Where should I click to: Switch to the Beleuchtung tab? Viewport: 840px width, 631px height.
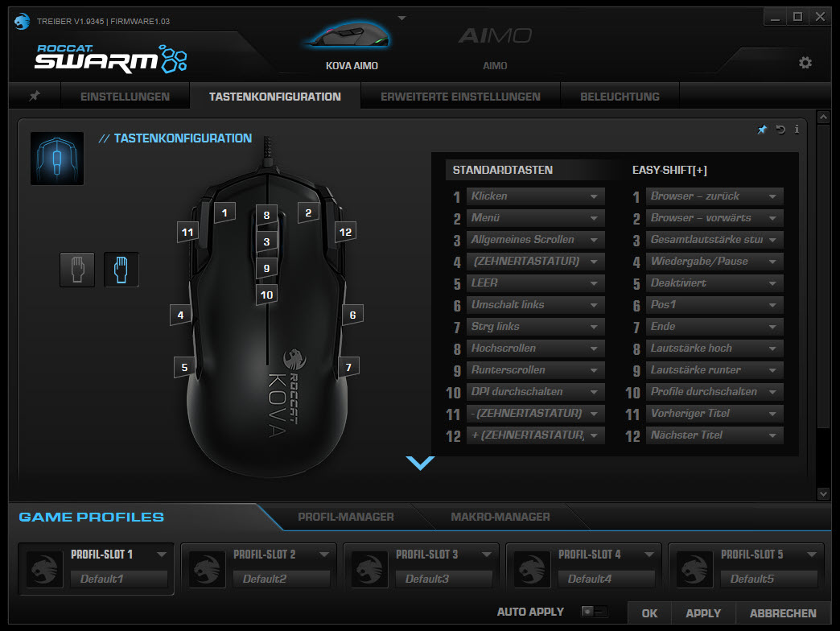pyautogui.click(x=620, y=97)
